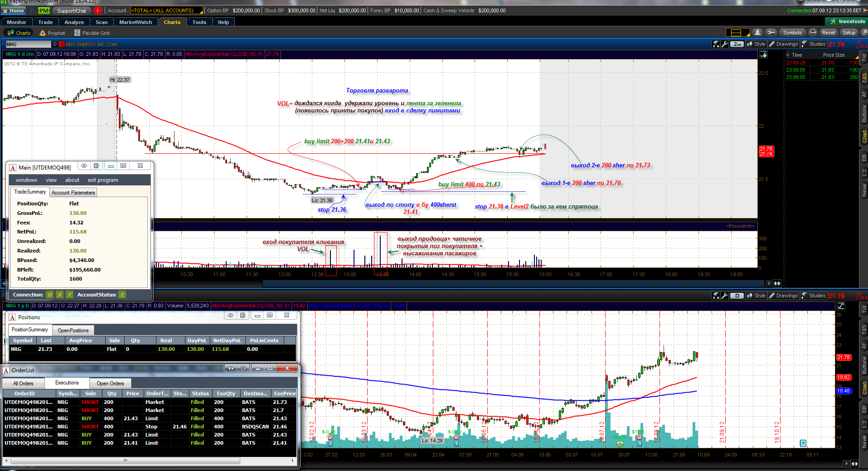Click the upper chart horizontal time scrollbar
The width and height of the screenshot is (868, 471).
(x=514, y=283)
